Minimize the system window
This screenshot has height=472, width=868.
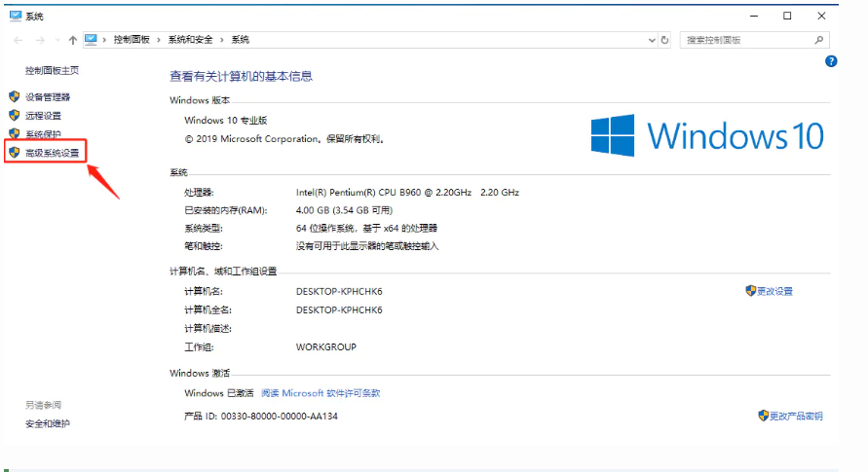click(x=754, y=16)
